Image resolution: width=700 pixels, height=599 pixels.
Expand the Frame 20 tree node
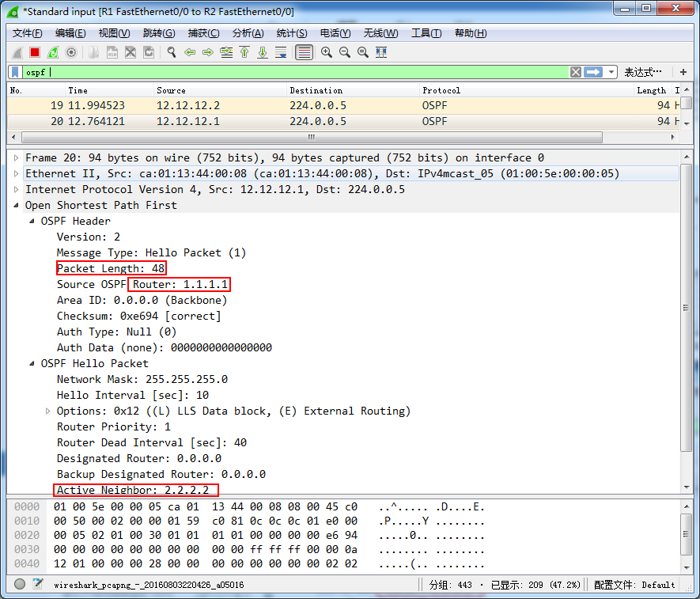[x=16, y=157]
